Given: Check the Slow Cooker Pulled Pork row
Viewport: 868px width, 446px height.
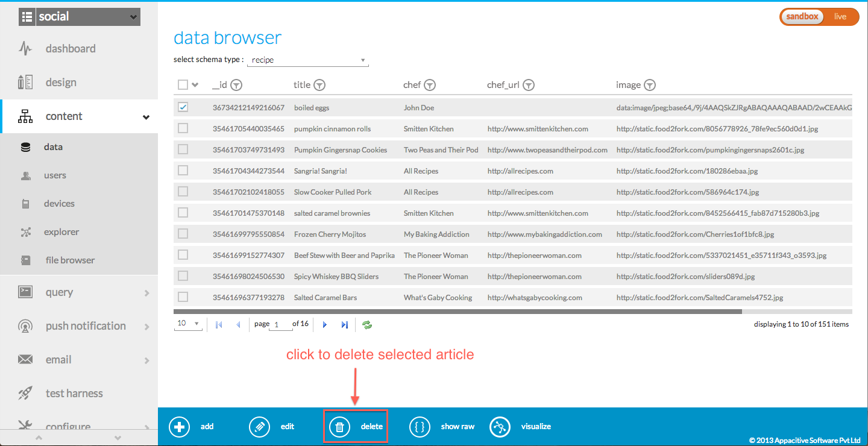Looking at the screenshot, I should click(183, 192).
